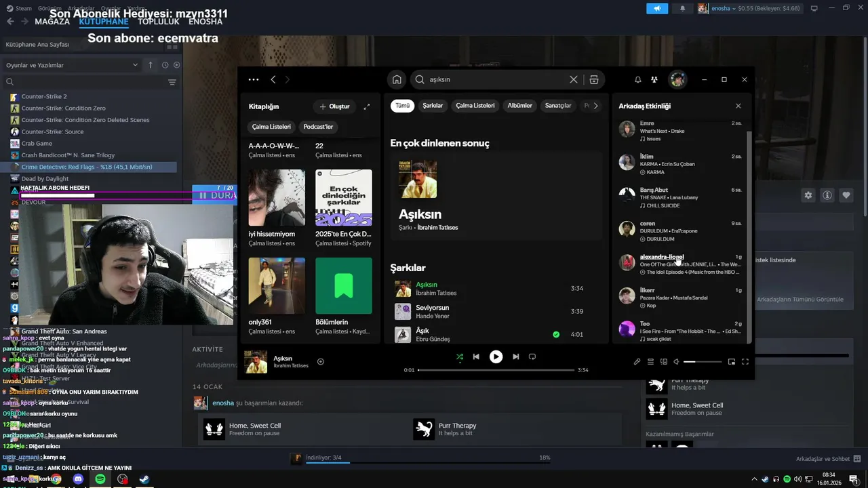Select Counter-Strike: Source in Steam library
The width and height of the screenshot is (868, 488).
(52, 131)
